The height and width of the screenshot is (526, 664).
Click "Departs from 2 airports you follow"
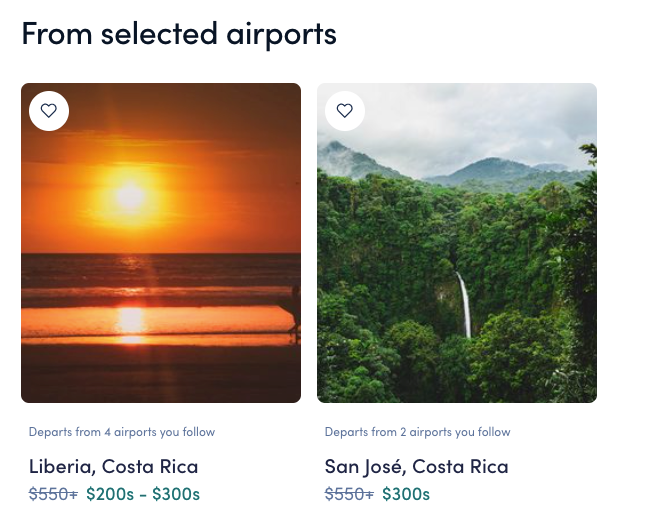point(417,432)
